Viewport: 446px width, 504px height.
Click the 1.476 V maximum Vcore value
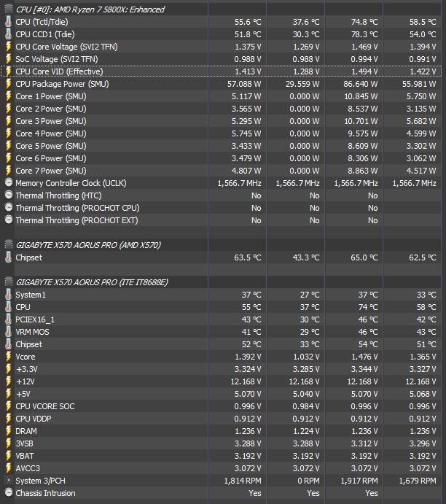[364, 357]
